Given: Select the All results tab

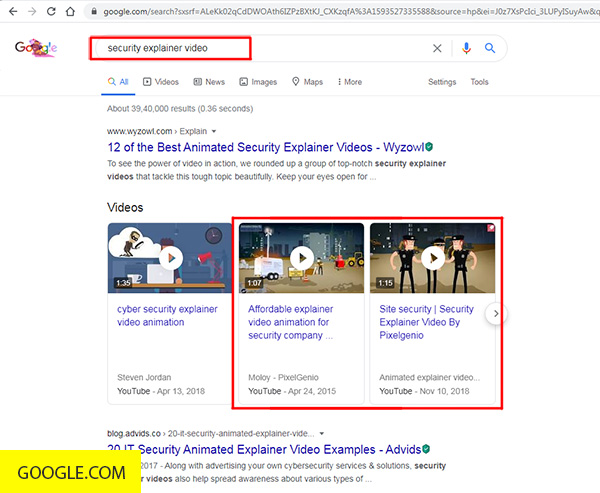Looking at the screenshot, I should 118,82.
